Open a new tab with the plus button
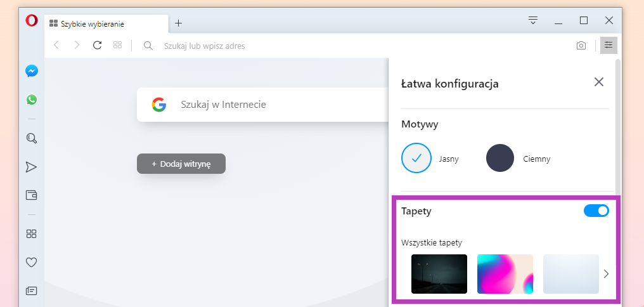This screenshot has height=307, width=644. pyautogui.click(x=178, y=23)
